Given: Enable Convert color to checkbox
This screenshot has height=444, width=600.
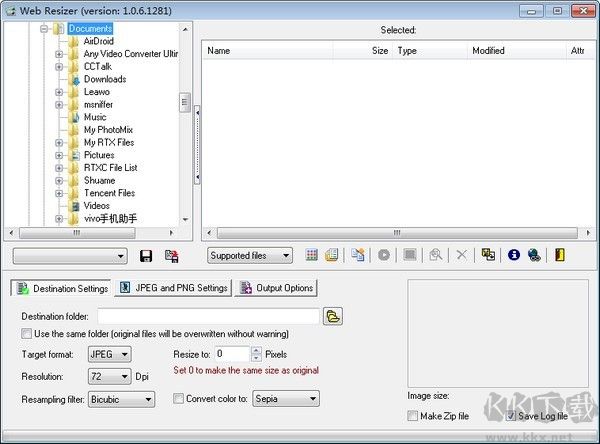Looking at the screenshot, I should (178, 398).
